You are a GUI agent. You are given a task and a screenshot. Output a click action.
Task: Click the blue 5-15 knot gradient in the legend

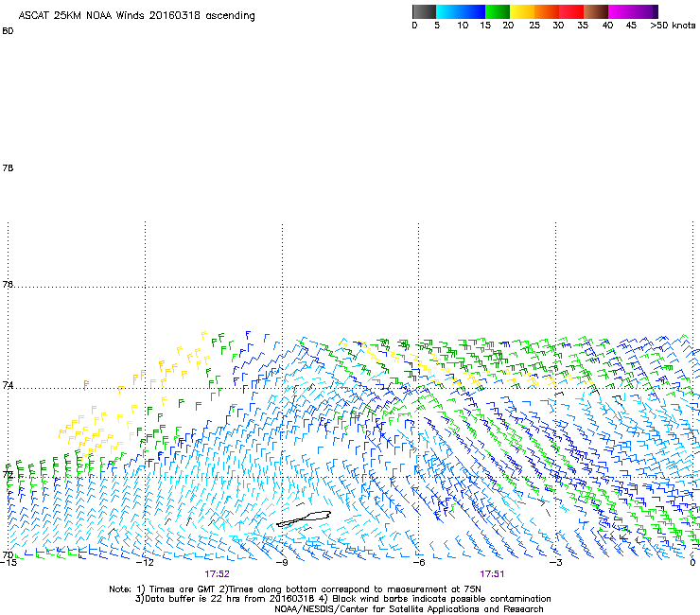coord(461,11)
